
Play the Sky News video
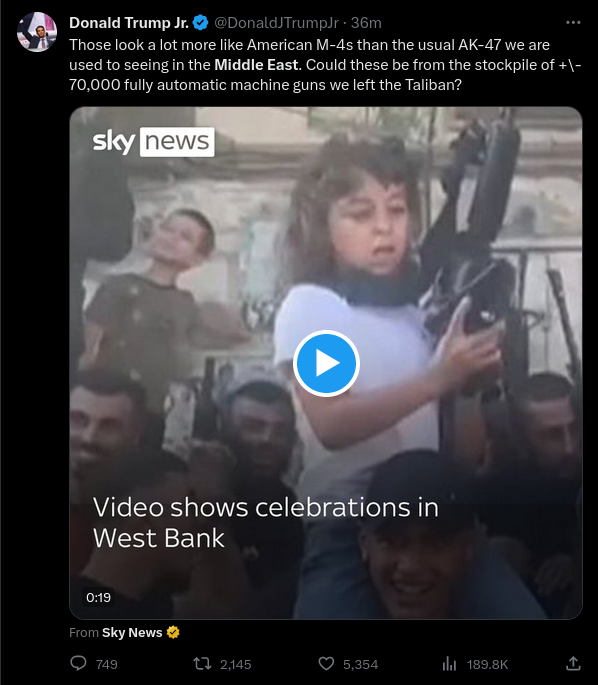[326, 363]
